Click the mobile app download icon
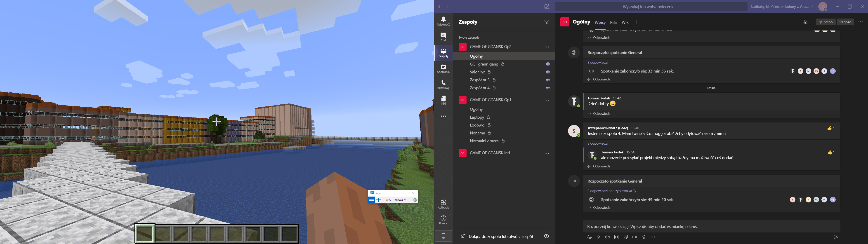868x244 pixels. click(443, 236)
